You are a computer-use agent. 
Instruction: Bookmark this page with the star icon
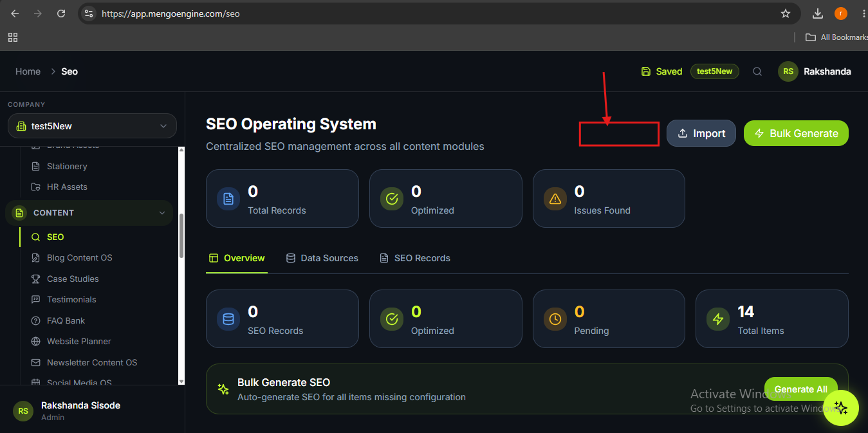point(785,13)
